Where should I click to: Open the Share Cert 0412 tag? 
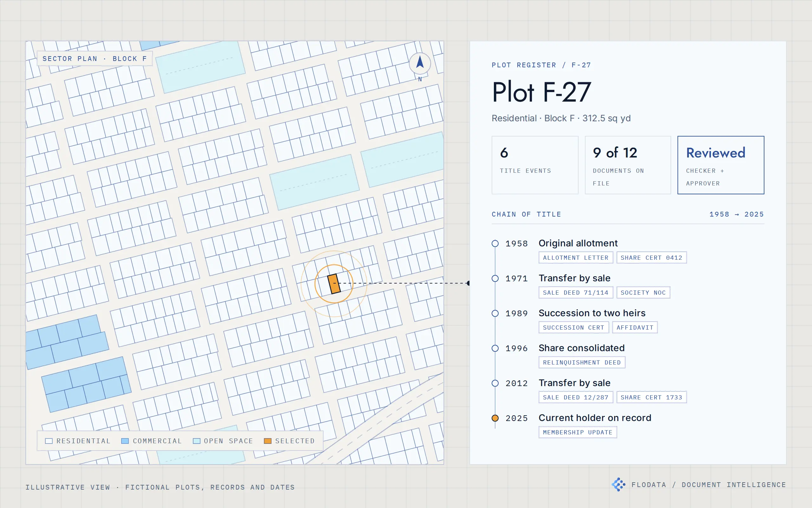click(652, 258)
